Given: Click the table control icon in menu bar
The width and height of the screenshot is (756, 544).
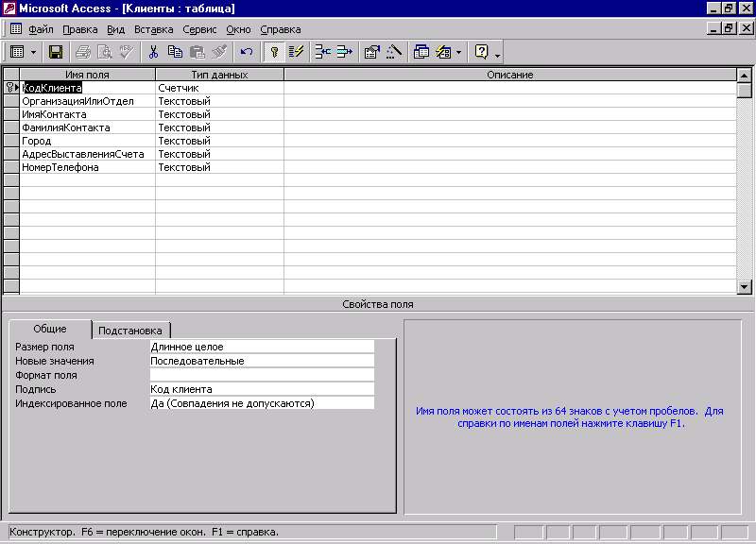Looking at the screenshot, I should [x=16, y=29].
